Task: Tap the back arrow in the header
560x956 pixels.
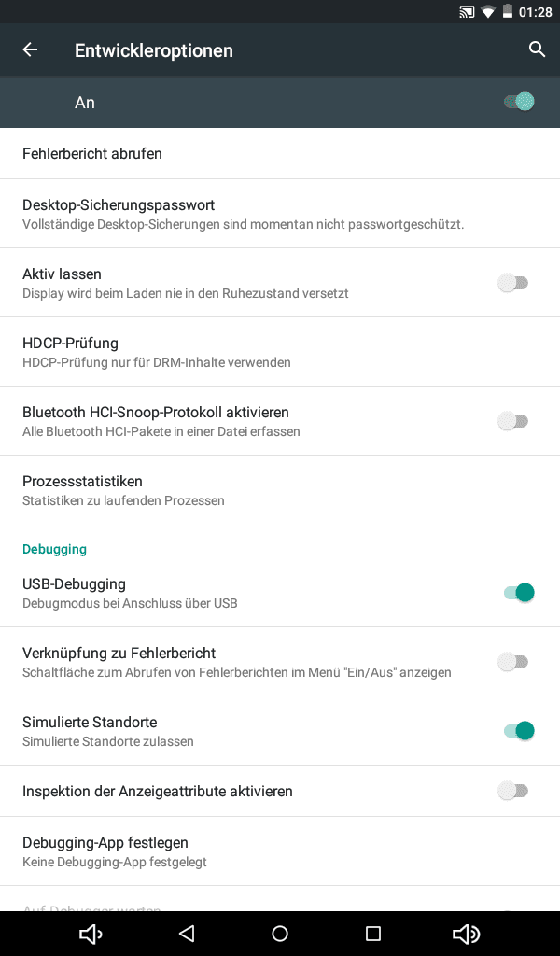Action: 31,50
